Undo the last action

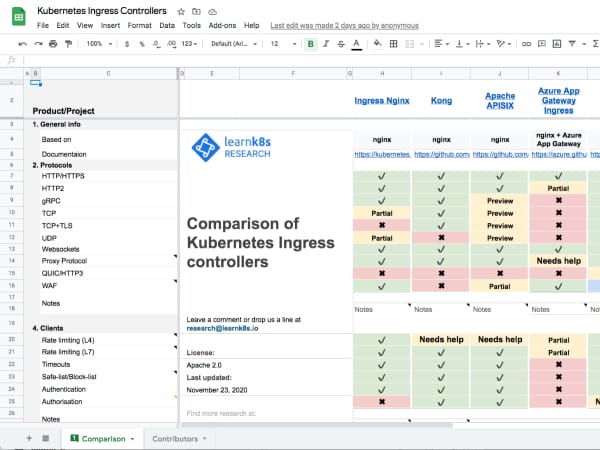[23, 44]
